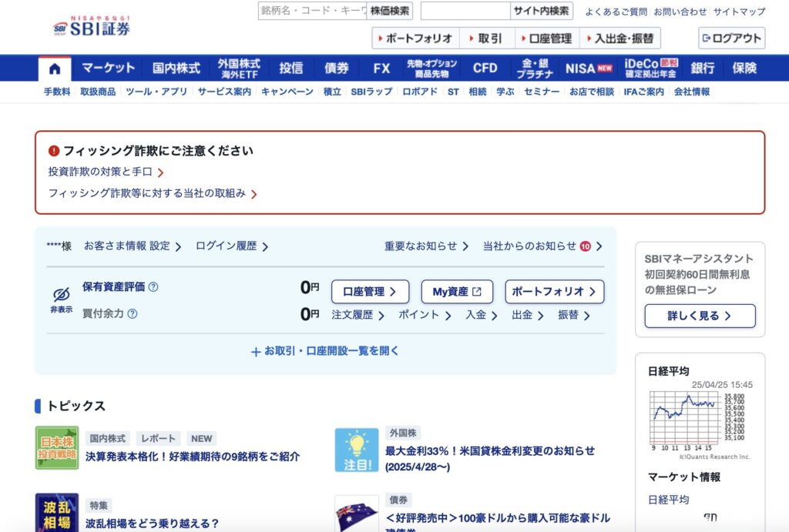Click the notification badge showing 10
This screenshot has width=789, height=532.
(x=586, y=246)
